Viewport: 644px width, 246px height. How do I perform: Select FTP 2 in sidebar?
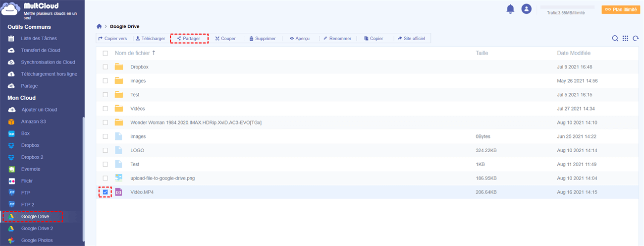click(x=27, y=204)
